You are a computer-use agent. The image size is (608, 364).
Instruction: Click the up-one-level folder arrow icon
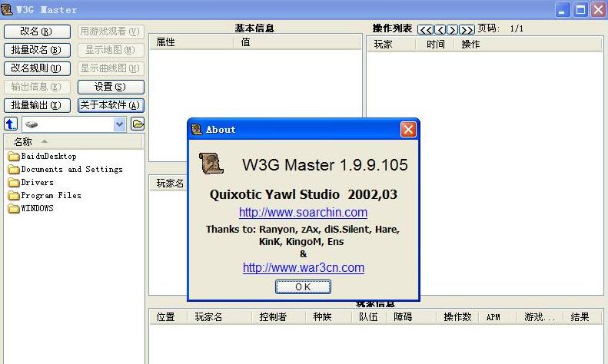pyautogui.click(x=11, y=124)
